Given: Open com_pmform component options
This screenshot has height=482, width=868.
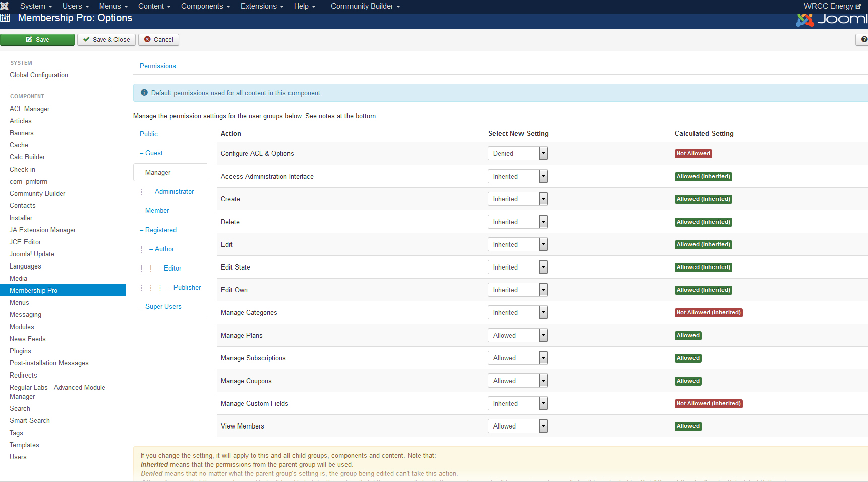Looking at the screenshot, I should (x=28, y=181).
